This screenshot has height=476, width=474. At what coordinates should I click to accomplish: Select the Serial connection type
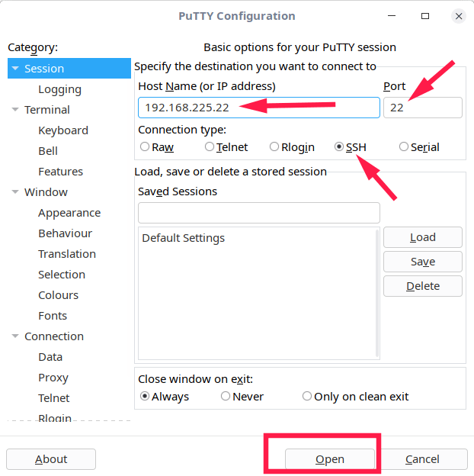404,147
